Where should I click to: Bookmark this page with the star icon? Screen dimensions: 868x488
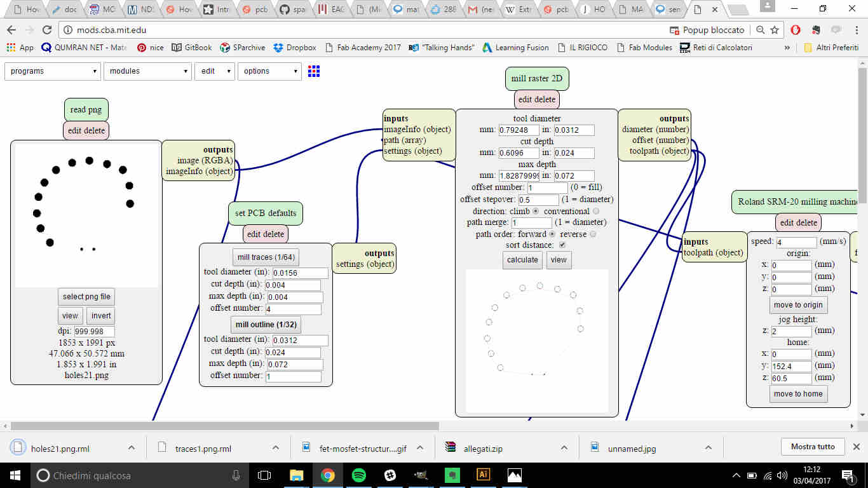click(775, 30)
